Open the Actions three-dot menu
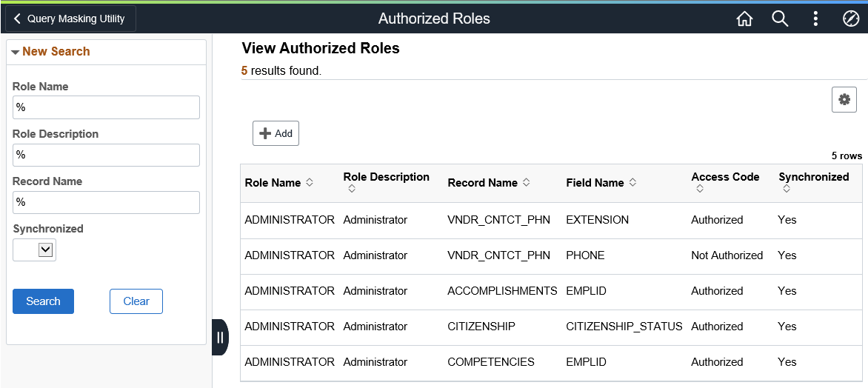The width and height of the screenshot is (868, 388). click(815, 19)
